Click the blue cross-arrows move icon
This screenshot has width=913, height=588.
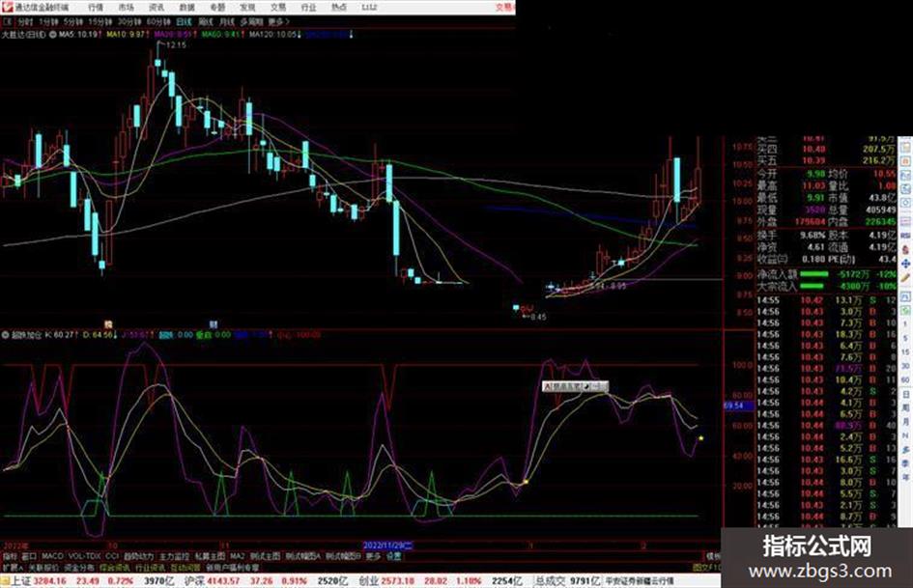pos(905,264)
